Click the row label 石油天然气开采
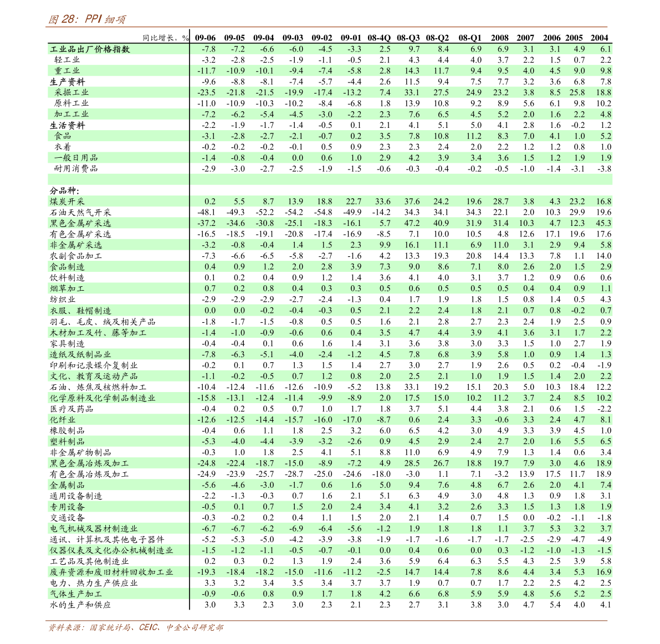Viewport: 660px width, 644px height. click(x=80, y=213)
